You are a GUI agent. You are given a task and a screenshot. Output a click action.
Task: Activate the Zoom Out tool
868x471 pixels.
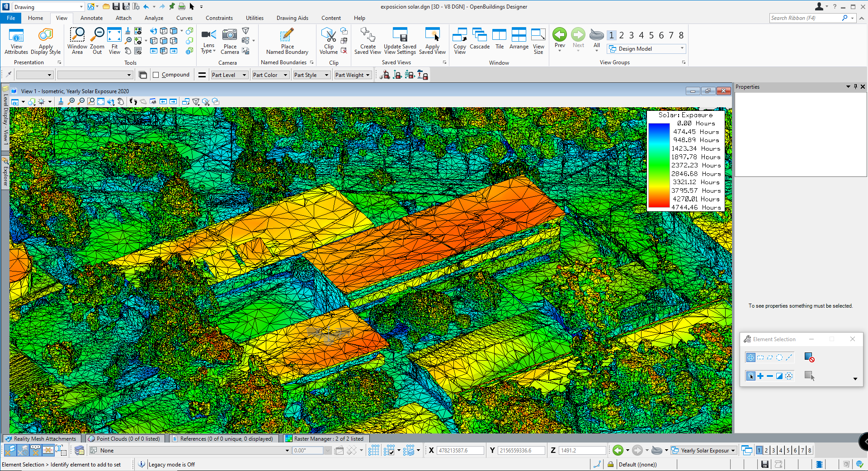[97, 40]
